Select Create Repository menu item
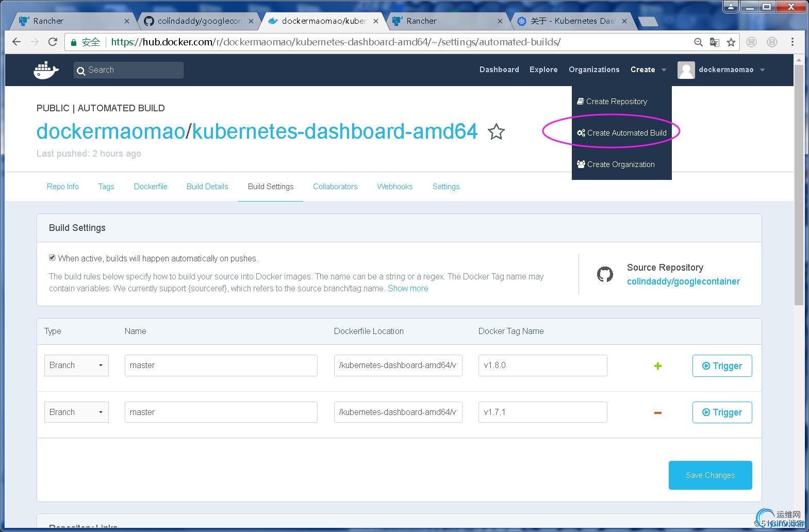Screen dimensions: 809x532 [612, 102]
